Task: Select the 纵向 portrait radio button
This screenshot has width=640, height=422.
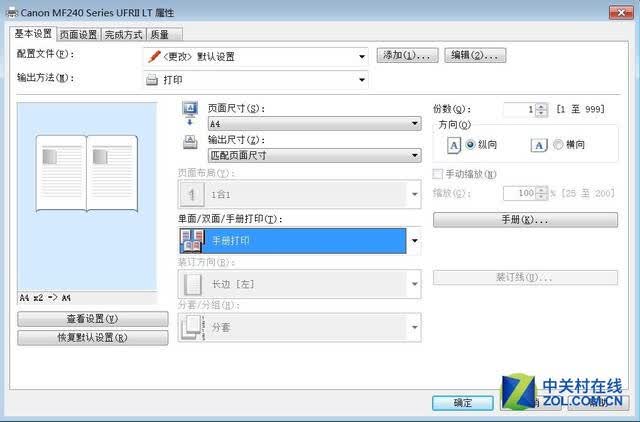Action: (471, 144)
